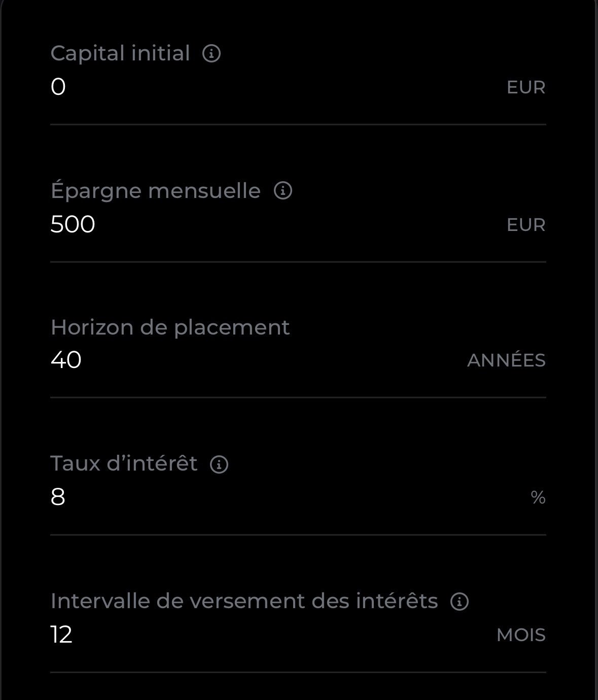
Task: Tap the Taux d'intérêt information icon
Action: pyautogui.click(x=219, y=464)
